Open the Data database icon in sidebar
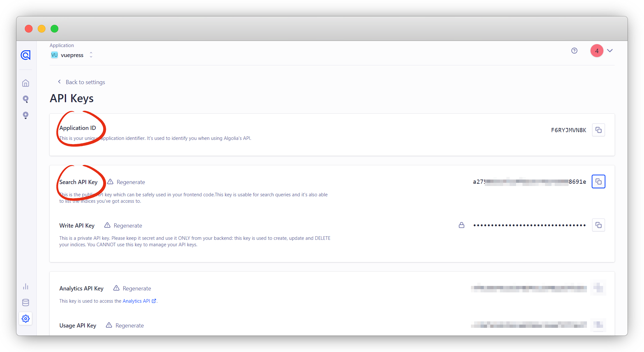Viewport: 644px width, 352px height. (25, 302)
